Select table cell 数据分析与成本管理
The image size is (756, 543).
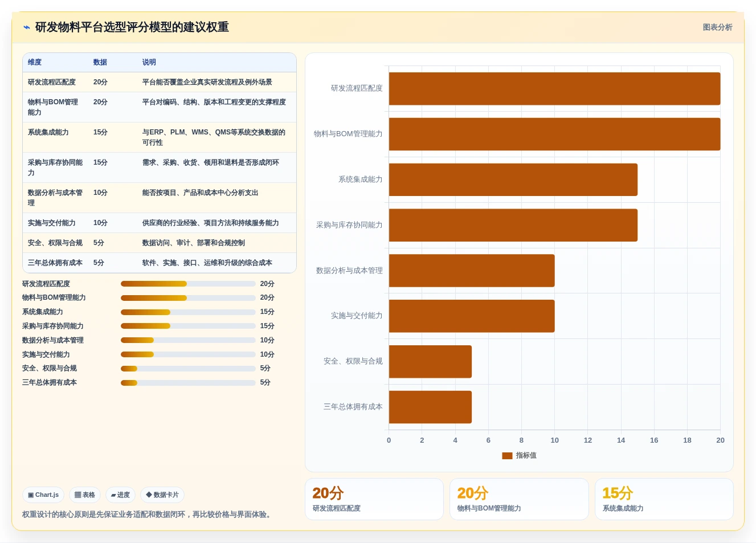click(55, 198)
